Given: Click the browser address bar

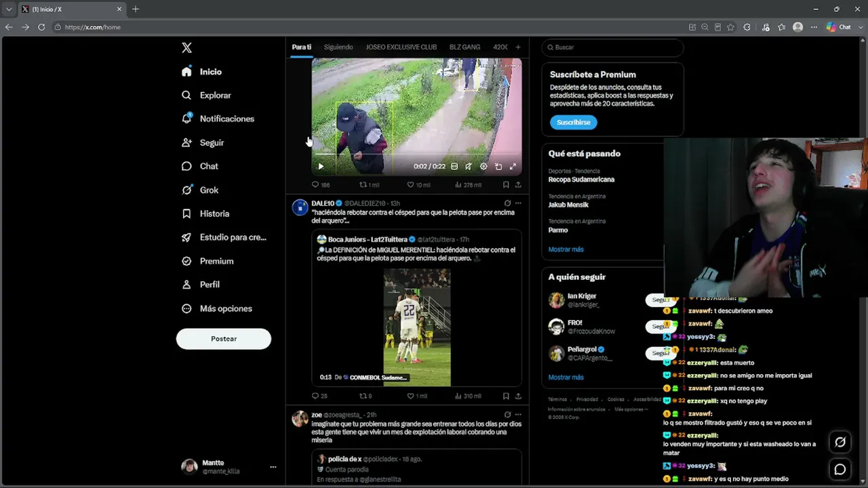Looking at the screenshot, I should coord(366,27).
